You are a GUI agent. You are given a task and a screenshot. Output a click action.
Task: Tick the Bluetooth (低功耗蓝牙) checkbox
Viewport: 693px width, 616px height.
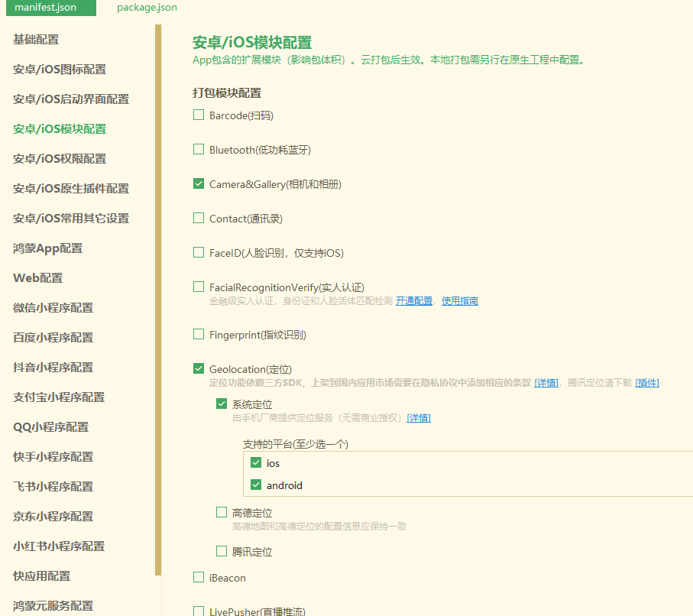click(x=199, y=150)
